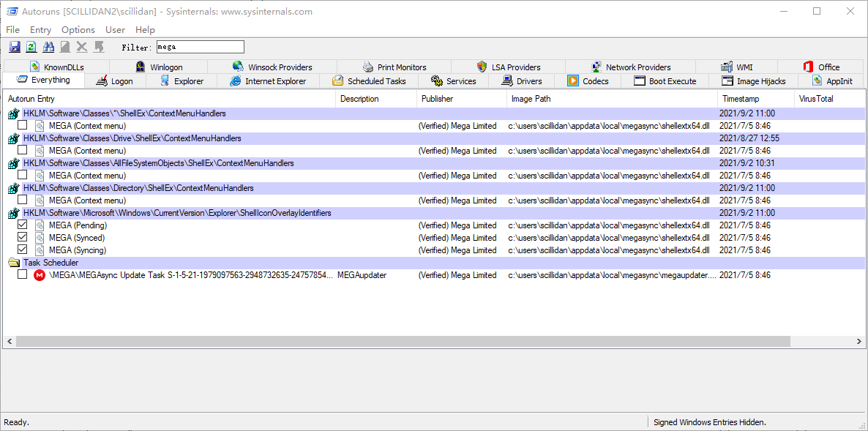This screenshot has width=868, height=431.
Task: Sort by the Autorun Entry column header
Action: pos(169,99)
